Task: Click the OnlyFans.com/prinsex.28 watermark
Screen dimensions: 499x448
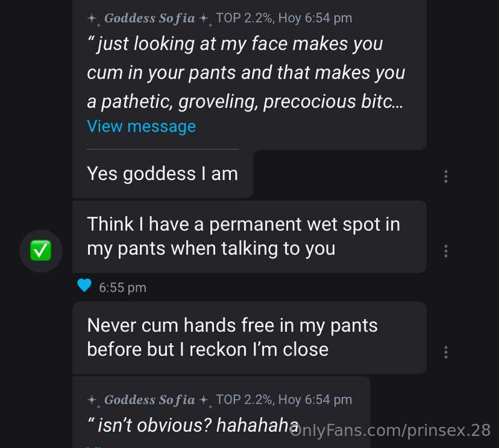Action: click(390, 431)
